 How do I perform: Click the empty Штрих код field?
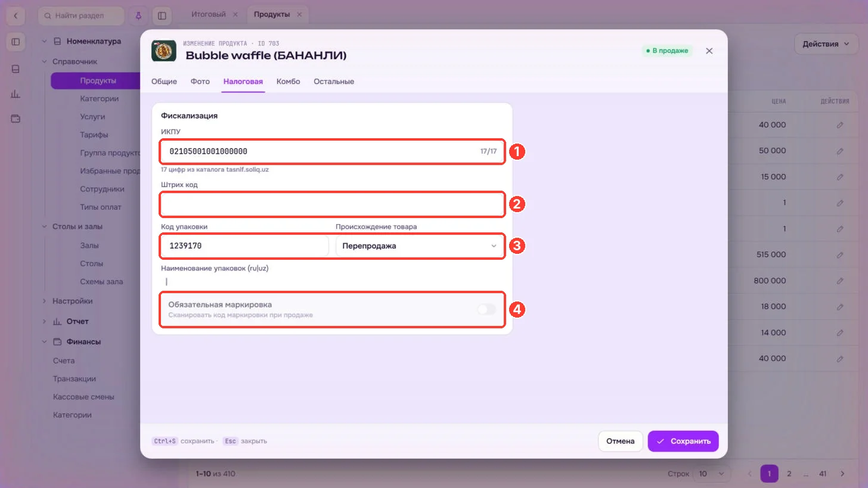[x=332, y=204]
